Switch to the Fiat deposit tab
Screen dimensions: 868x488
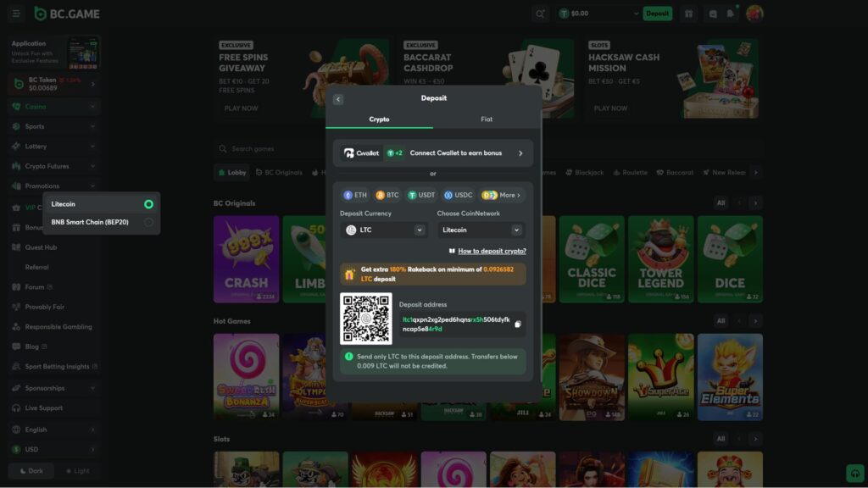[487, 119]
